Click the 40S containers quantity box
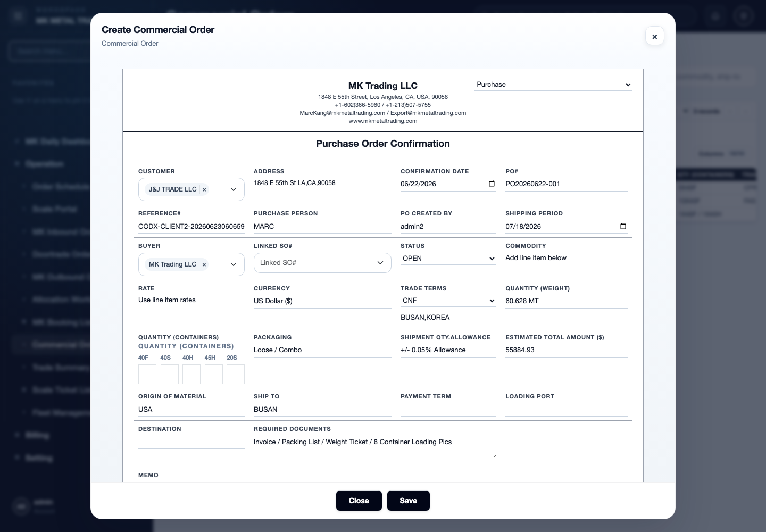The height and width of the screenshot is (532, 766). point(170,375)
